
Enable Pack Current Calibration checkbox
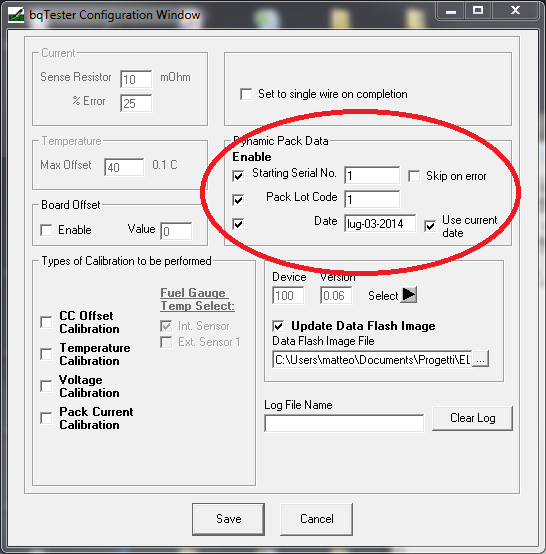point(46,418)
